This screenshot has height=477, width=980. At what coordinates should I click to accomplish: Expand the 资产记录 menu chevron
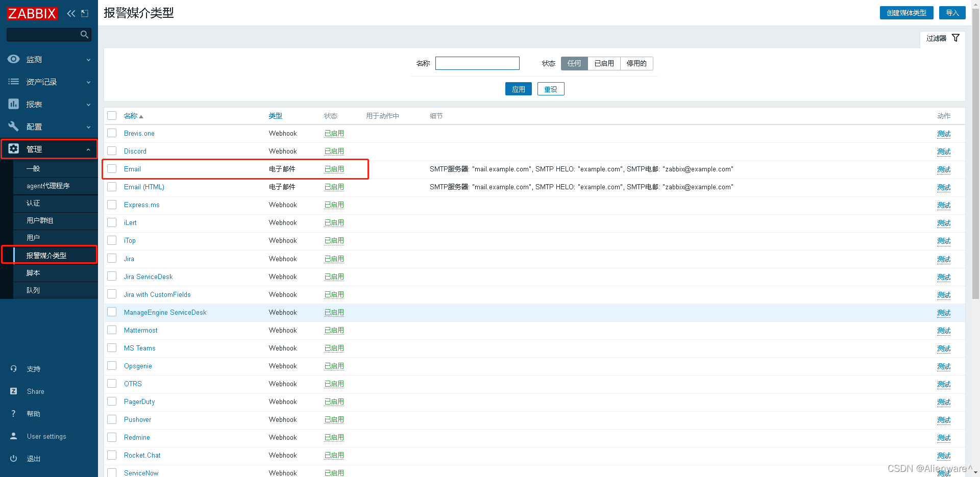pyautogui.click(x=88, y=82)
